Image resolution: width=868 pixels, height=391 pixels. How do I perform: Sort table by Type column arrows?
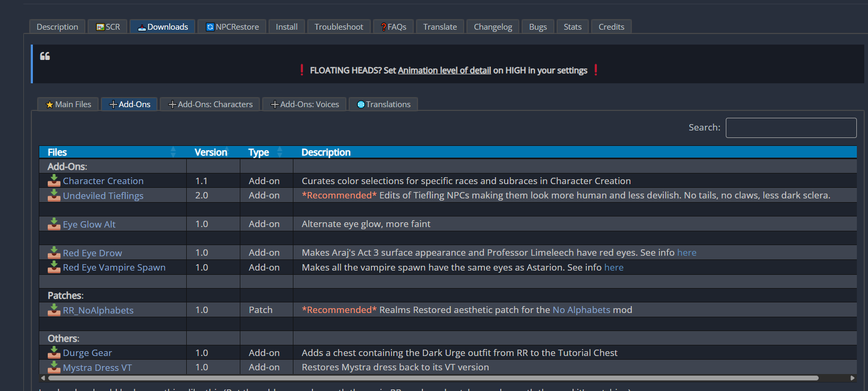coord(280,152)
